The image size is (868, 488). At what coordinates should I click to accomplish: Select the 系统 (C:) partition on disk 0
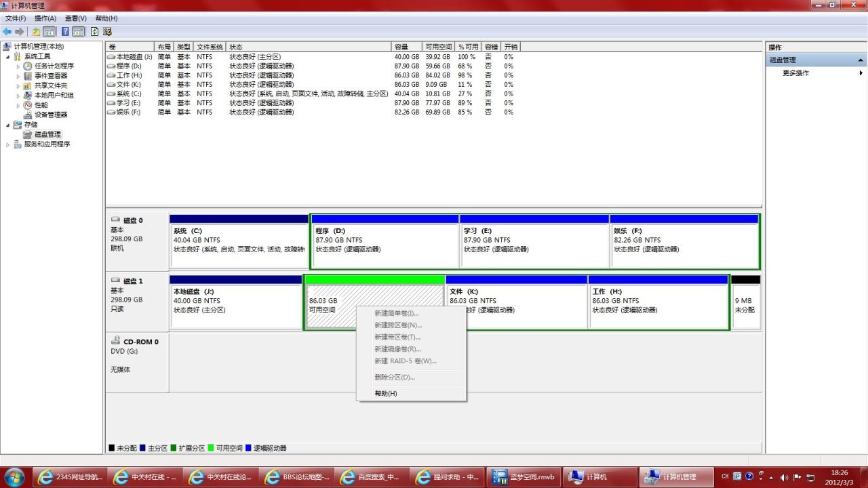239,245
